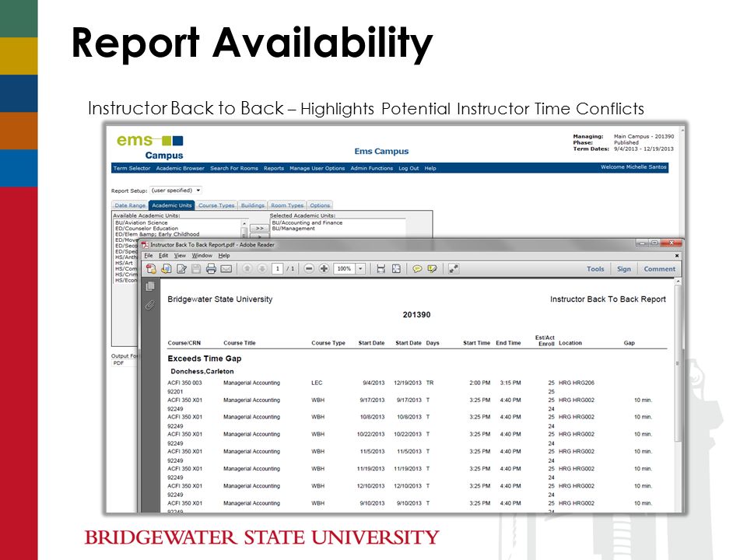Open the Output Format PDF dropdown
Image resolution: width=747 pixels, height=560 pixels.
124,363
